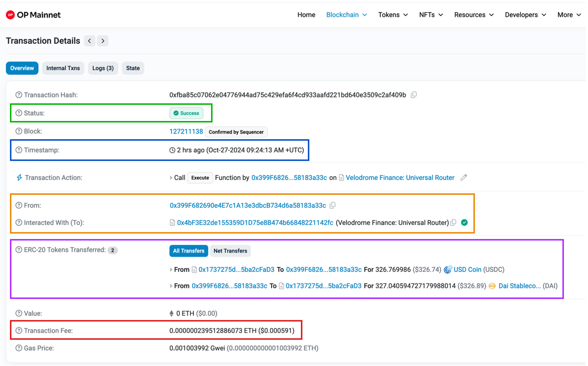Image resolution: width=588 pixels, height=366 pixels.
Task: Click the timestamp text Oct-27-2024 09:24:13 AM
Action: pyautogui.click(x=246, y=150)
